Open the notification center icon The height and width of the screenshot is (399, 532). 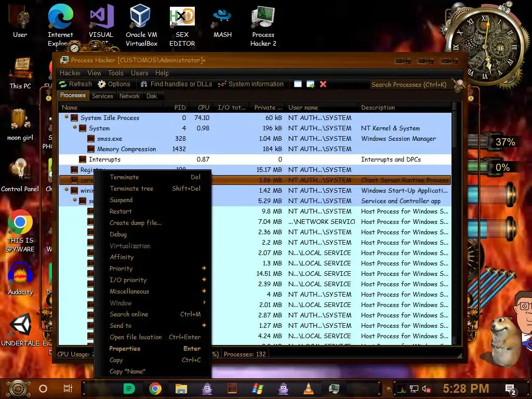point(510,389)
